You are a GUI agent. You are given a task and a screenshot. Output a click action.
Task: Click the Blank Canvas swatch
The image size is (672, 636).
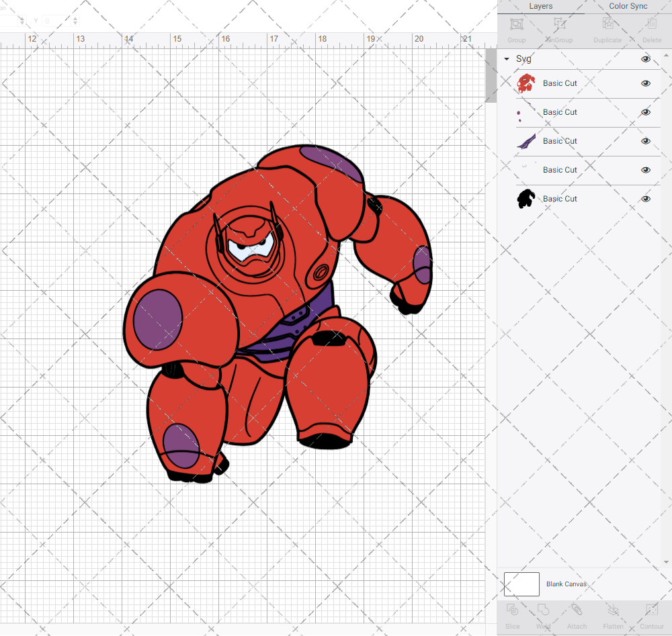tap(521, 584)
